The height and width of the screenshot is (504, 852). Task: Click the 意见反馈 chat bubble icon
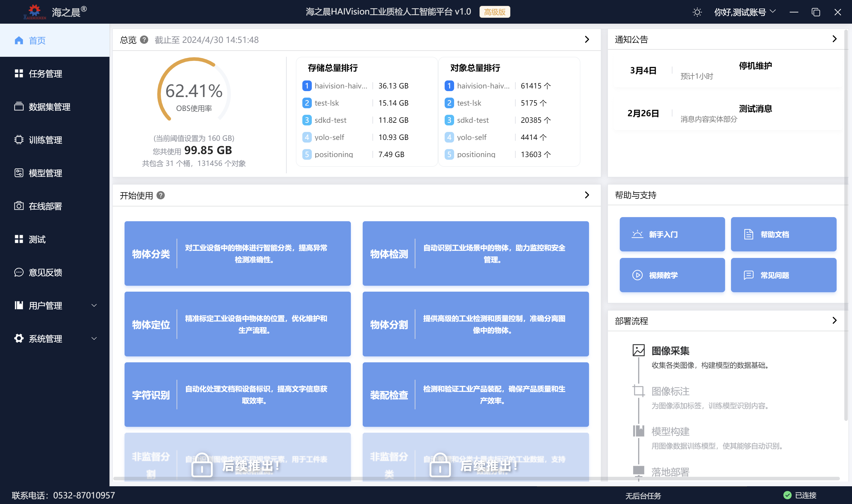[19, 272]
